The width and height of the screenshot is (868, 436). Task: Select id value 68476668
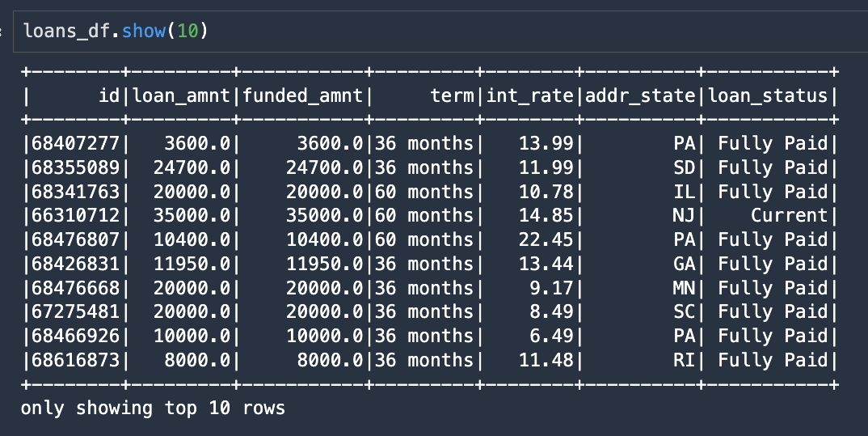(75, 287)
